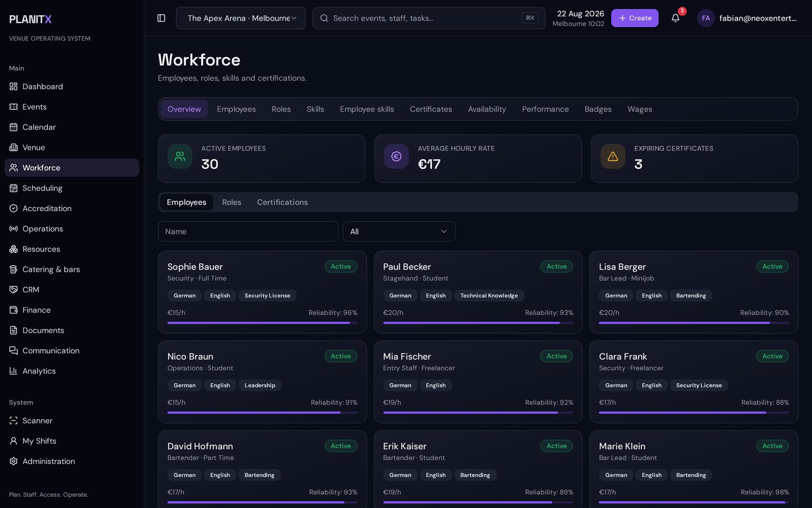This screenshot has width=812, height=508.
Task: Select the lower Employees sub-tab
Action: 187,202
